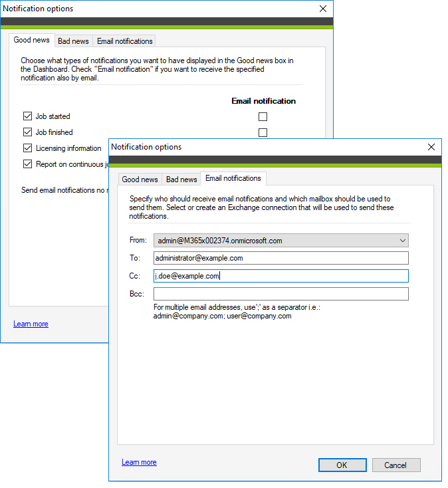Select Email notifications tab in front dialog
448x488 pixels.
click(233, 178)
